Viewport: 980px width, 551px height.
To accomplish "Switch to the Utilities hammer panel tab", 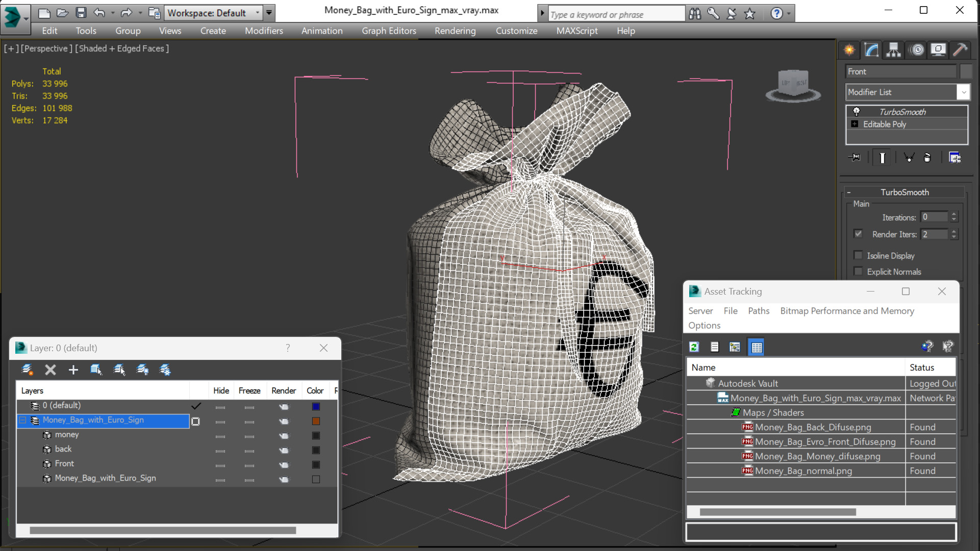I will 960,50.
